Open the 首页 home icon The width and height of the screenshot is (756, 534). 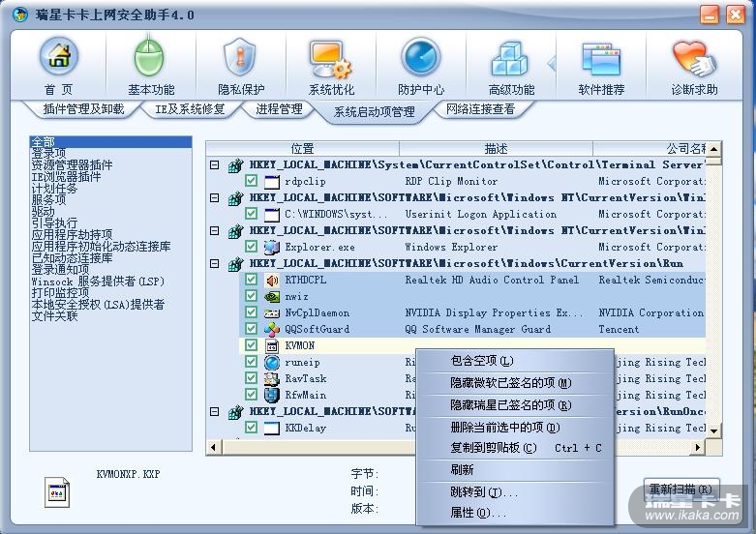click(58, 57)
